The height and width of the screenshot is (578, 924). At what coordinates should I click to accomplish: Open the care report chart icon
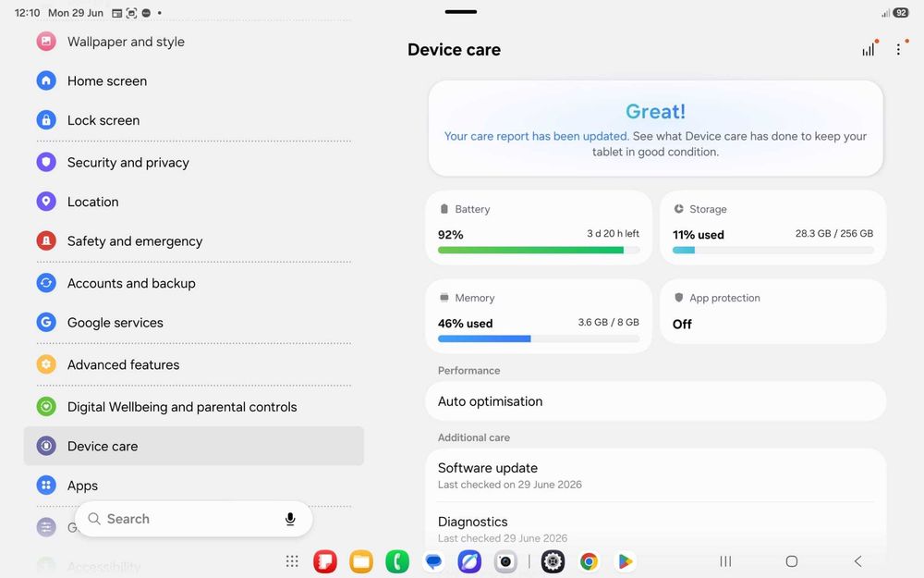pos(869,49)
